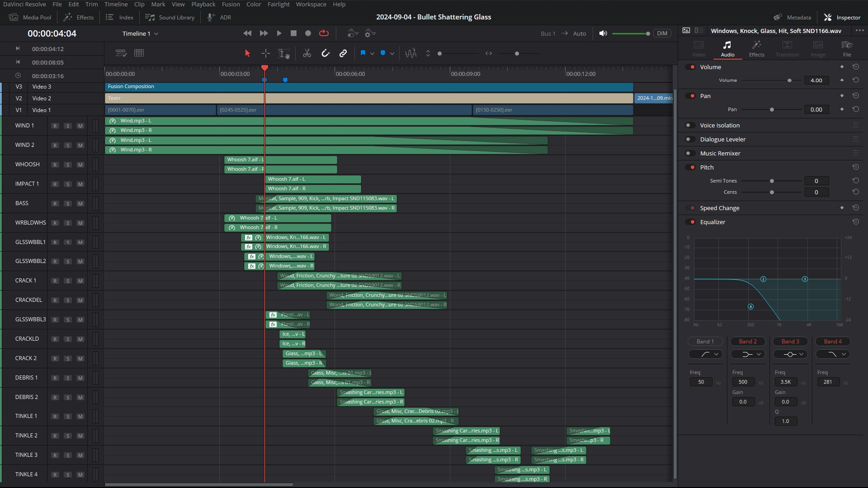Open automation tools icon in transport bar

pos(353,33)
